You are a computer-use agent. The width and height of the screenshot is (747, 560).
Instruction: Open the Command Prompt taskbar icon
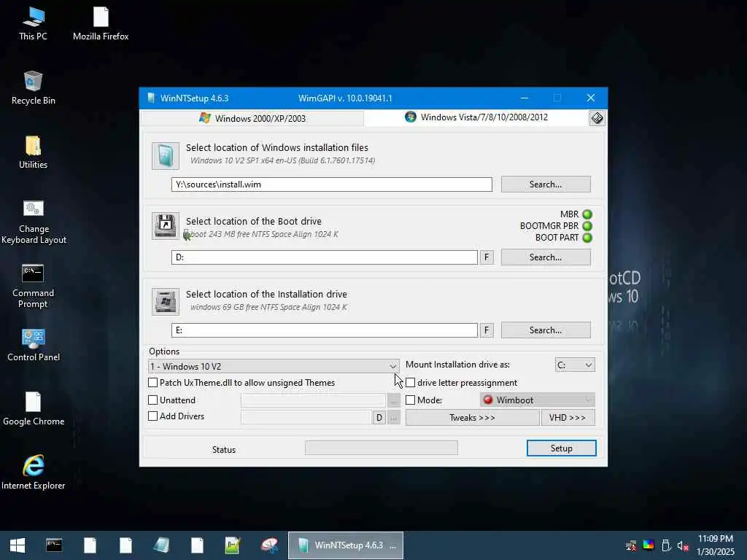[x=54, y=545]
